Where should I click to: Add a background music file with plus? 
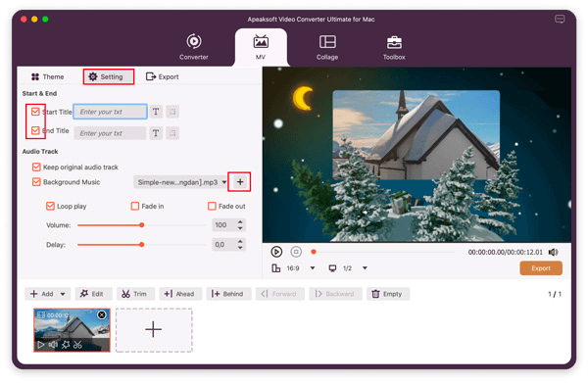pos(240,182)
